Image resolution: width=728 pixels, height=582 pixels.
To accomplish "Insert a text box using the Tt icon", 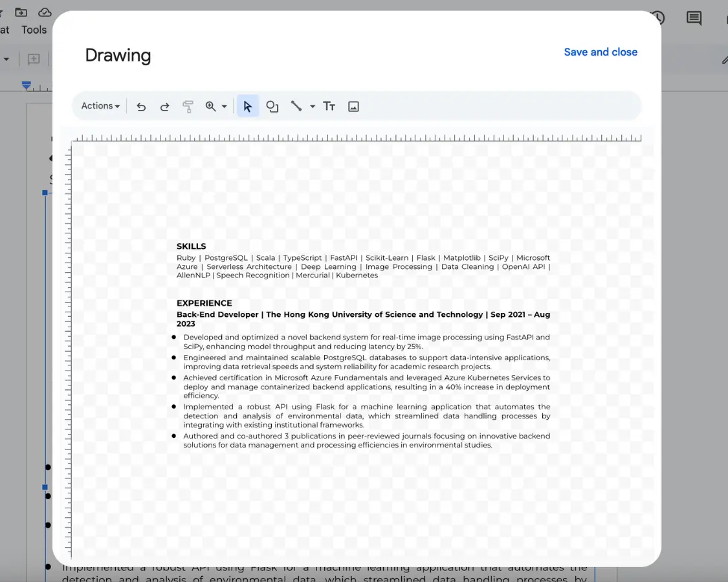I will [x=329, y=105].
